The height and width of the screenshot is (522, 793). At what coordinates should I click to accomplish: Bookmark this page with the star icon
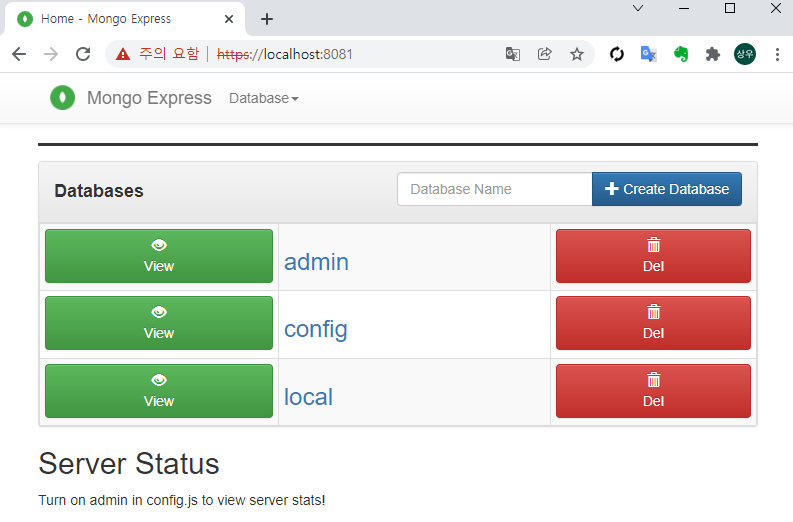coord(577,54)
